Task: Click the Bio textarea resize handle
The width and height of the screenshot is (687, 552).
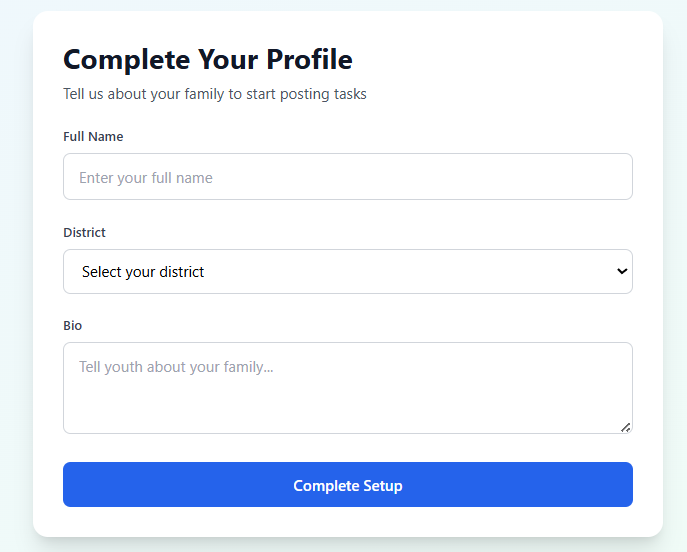Action: [625, 427]
